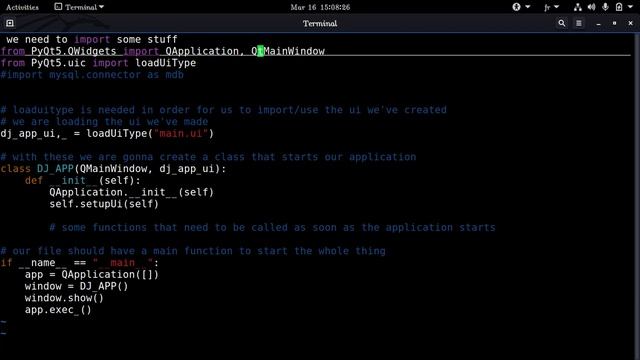Click comment '# some functions that need to be called'
The width and height of the screenshot is (640, 360).
coord(272,227)
